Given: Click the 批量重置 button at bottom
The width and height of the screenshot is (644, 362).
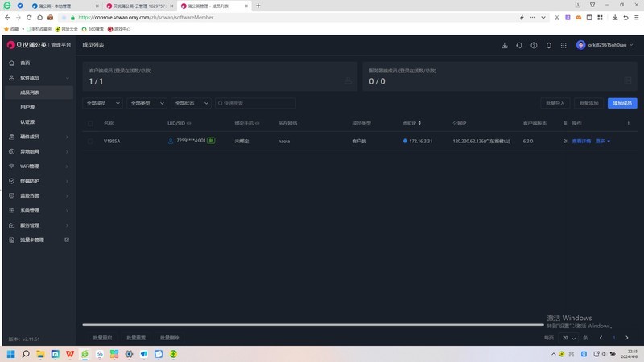Looking at the screenshot, I should pos(136,338).
